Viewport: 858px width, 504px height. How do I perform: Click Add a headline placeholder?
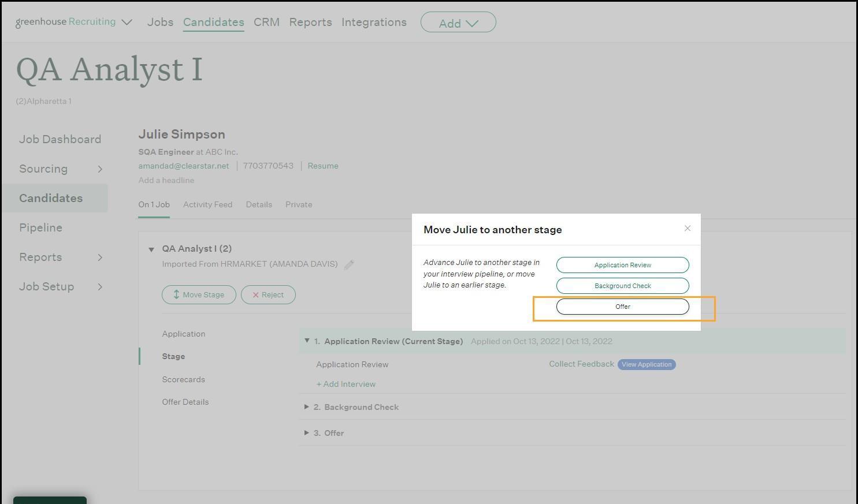(x=166, y=180)
